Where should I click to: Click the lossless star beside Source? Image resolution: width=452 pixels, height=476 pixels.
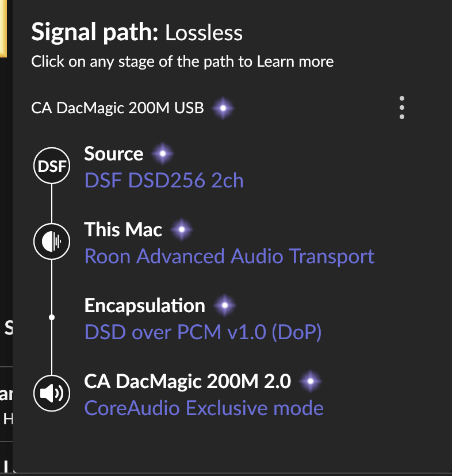tap(163, 154)
